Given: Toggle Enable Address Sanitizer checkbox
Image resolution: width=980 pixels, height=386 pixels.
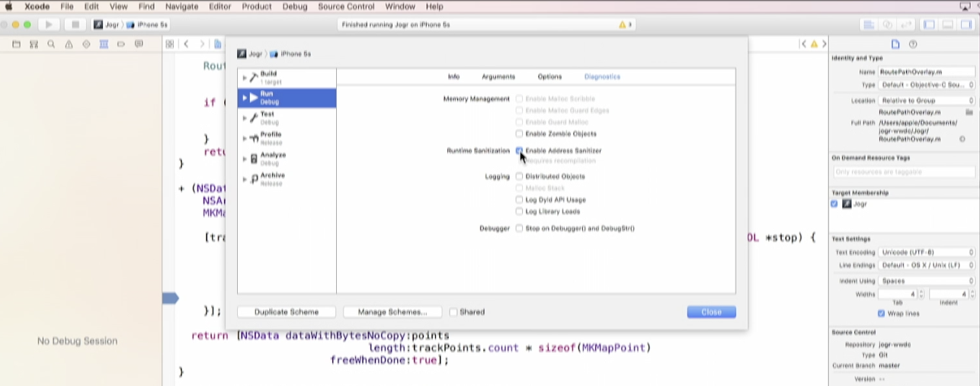Looking at the screenshot, I should (519, 150).
